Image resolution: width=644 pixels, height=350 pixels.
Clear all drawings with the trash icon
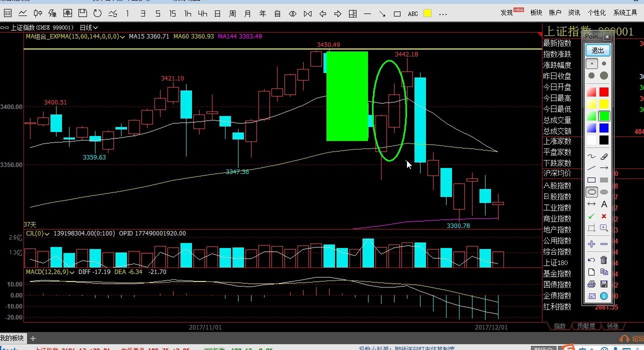(x=604, y=260)
